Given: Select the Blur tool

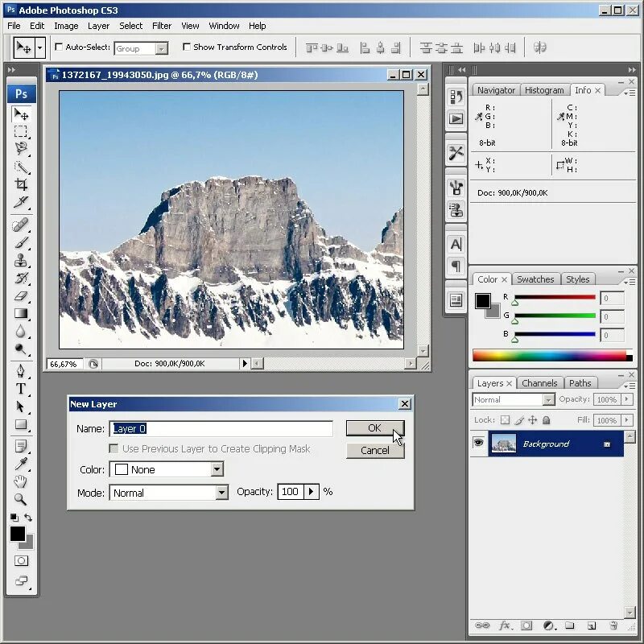Looking at the screenshot, I should click(21, 331).
